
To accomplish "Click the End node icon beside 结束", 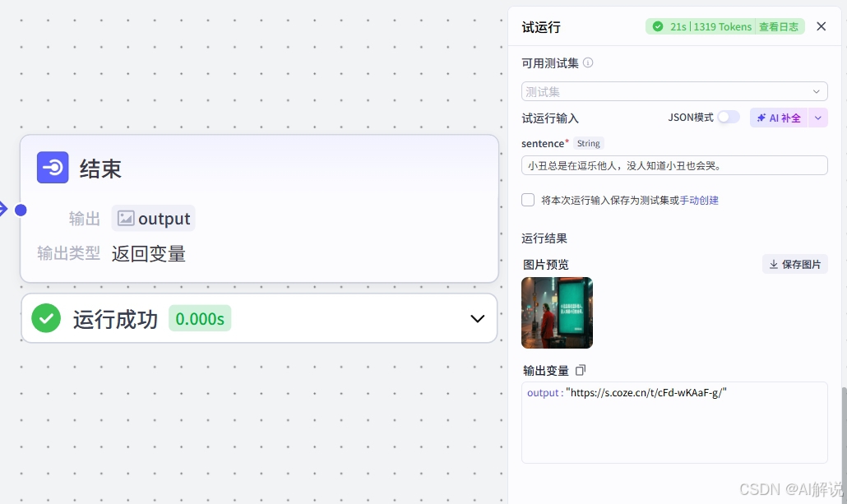I will click(53, 168).
